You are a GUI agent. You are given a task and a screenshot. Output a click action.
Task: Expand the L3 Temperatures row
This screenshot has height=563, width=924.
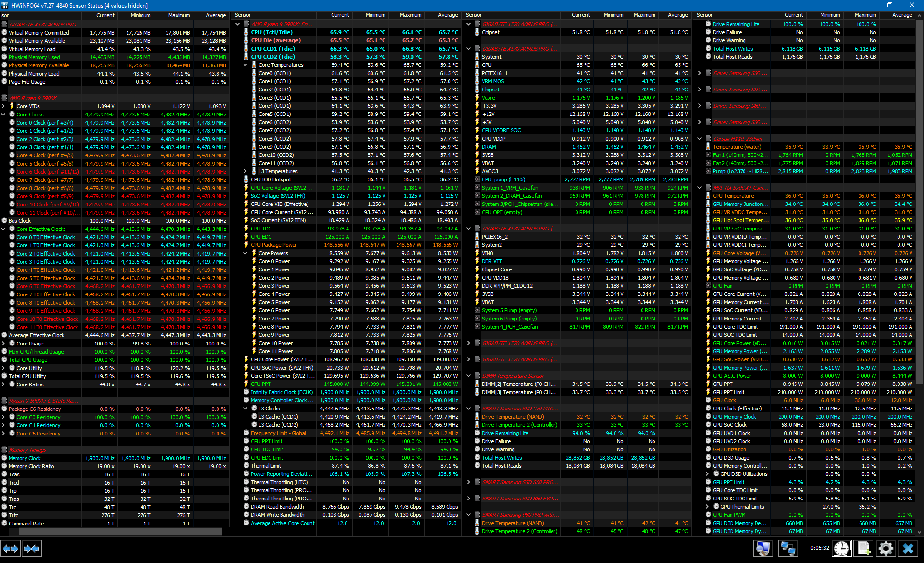tap(245, 171)
